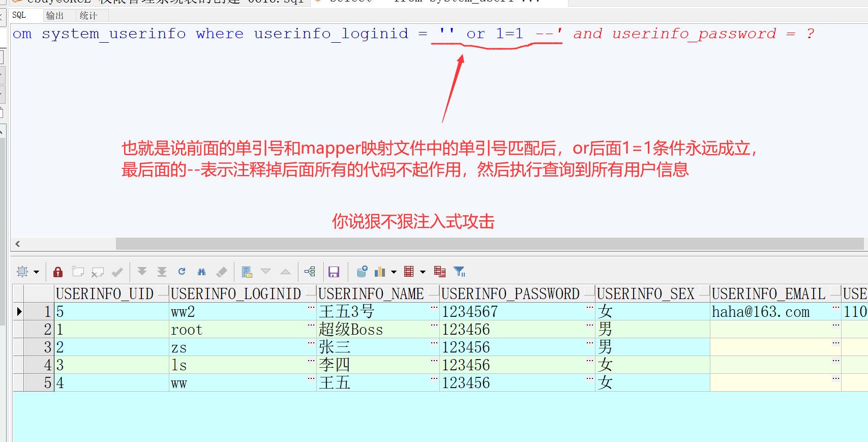Click the name cell 王五 in row 5

pyautogui.click(x=378, y=382)
